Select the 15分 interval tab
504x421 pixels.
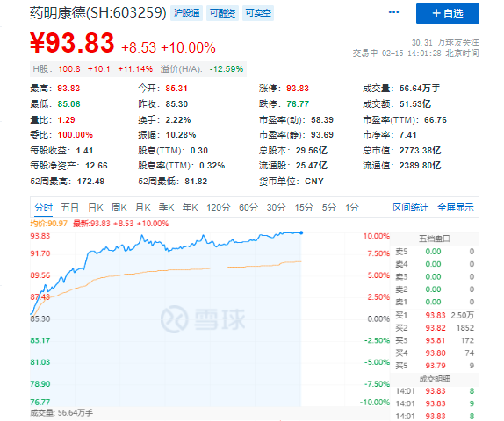click(304, 208)
